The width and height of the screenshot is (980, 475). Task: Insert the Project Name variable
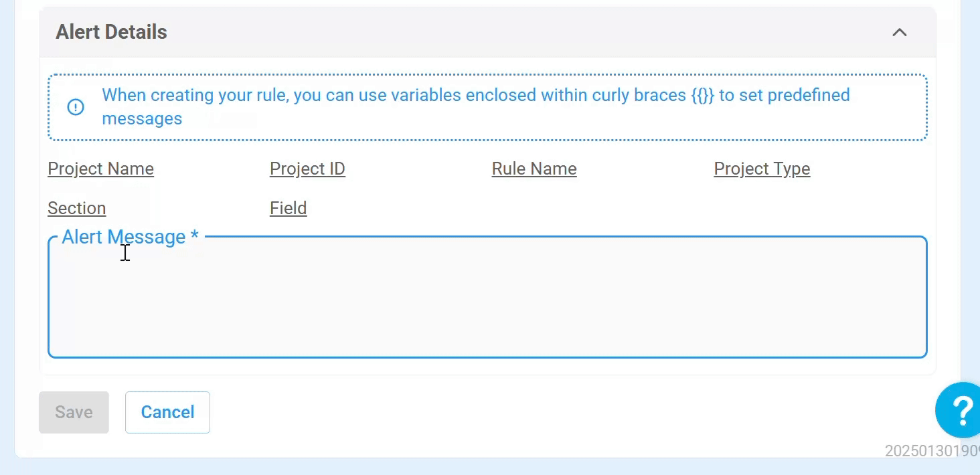(100, 169)
